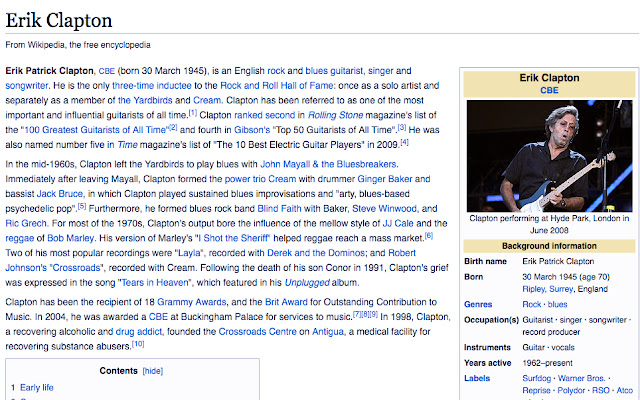
Task: Go to 'the Yardbirds' article link
Action: [x=145, y=100]
